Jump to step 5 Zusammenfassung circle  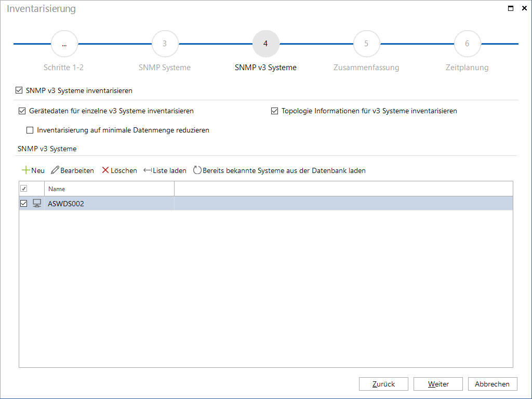(x=366, y=44)
